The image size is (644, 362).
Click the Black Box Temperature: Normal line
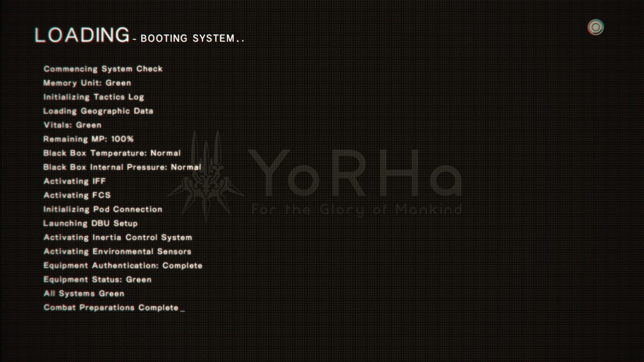pyautogui.click(x=112, y=153)
